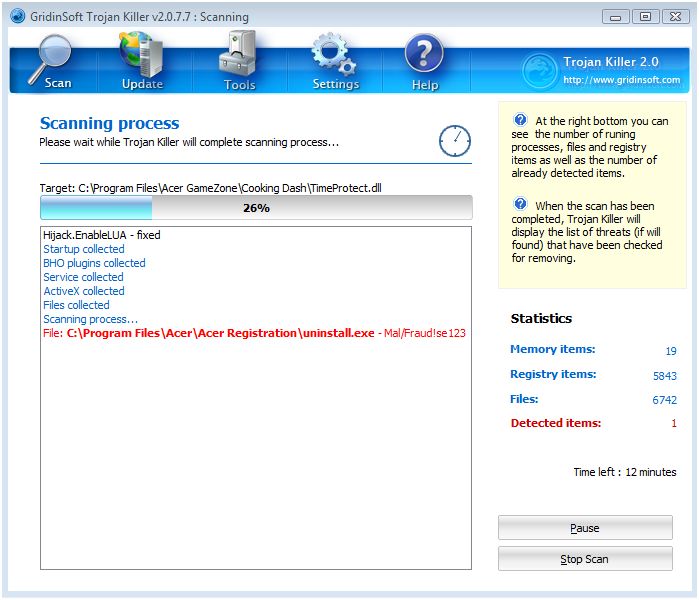Click the clock icon beside Scanning process

pos(455,141)
